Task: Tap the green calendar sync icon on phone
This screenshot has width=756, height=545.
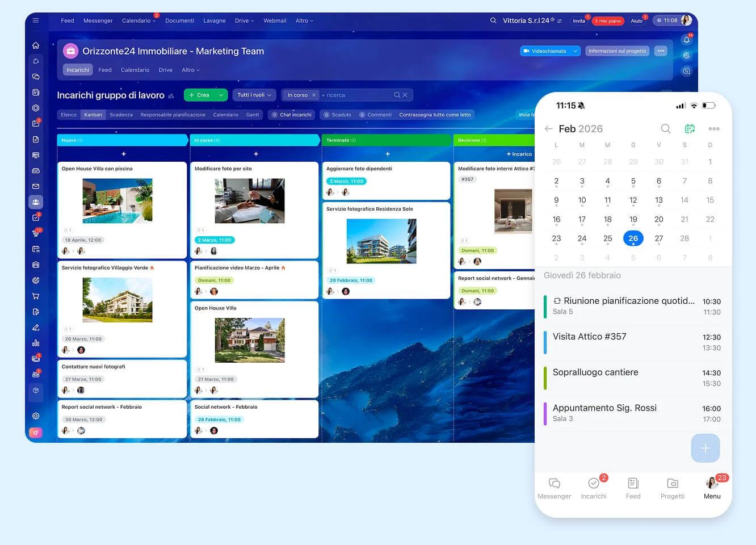Action: tap(690, 129)
